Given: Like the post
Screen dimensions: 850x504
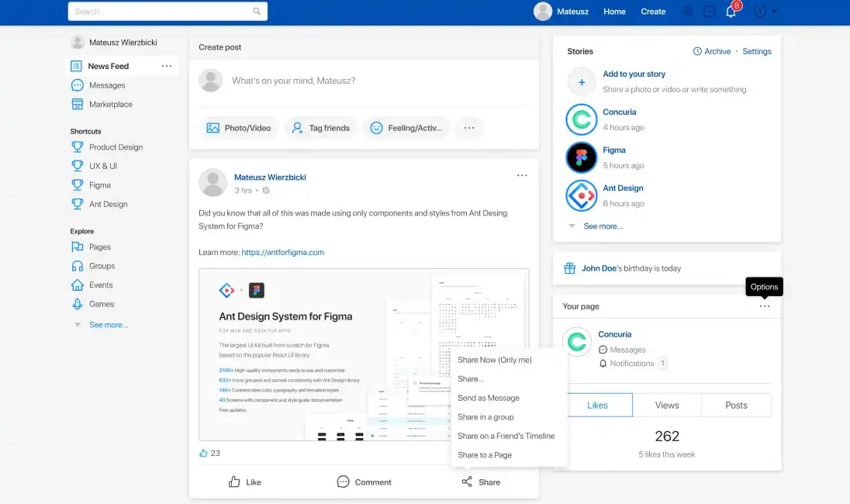Looking at the screenshot, I should pyautogui.click(x=245, y=482).
